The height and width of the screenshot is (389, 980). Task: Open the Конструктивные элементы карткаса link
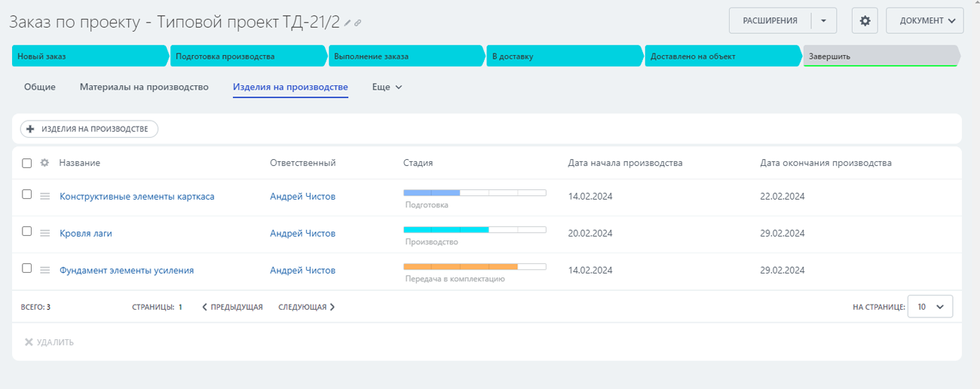(x=136, y=197)
